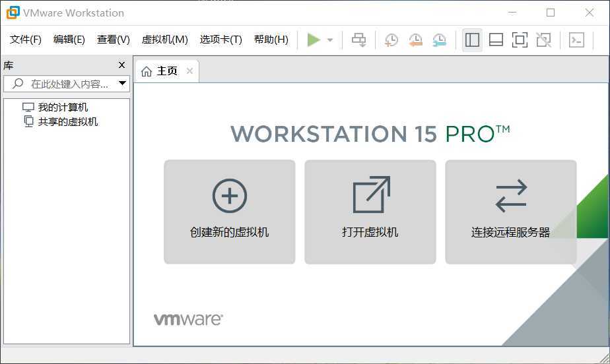Open the 帮助(H) menu

point(271,40)
